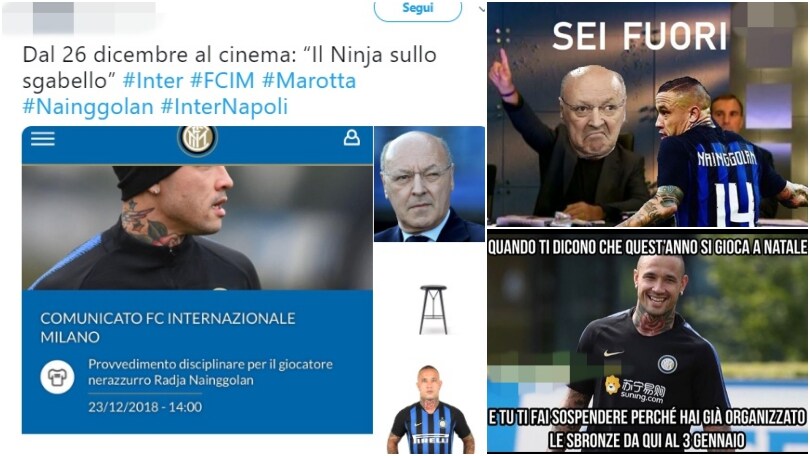Image resolution: width=810 pixels, height=456 pixels.
Task: Click the COMUNICATO FC INTERNAZIONALE MILANO heading
Action: (x=167, y=327)
